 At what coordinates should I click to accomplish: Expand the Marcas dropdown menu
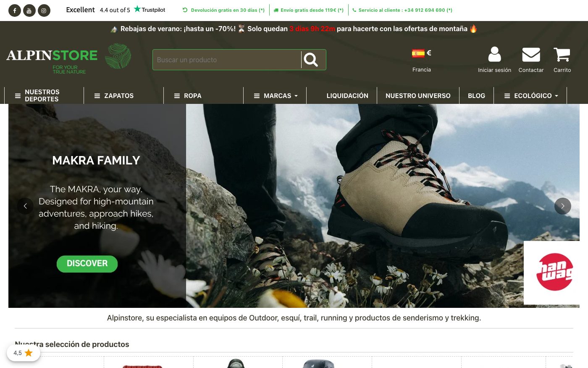coord(275,95)
